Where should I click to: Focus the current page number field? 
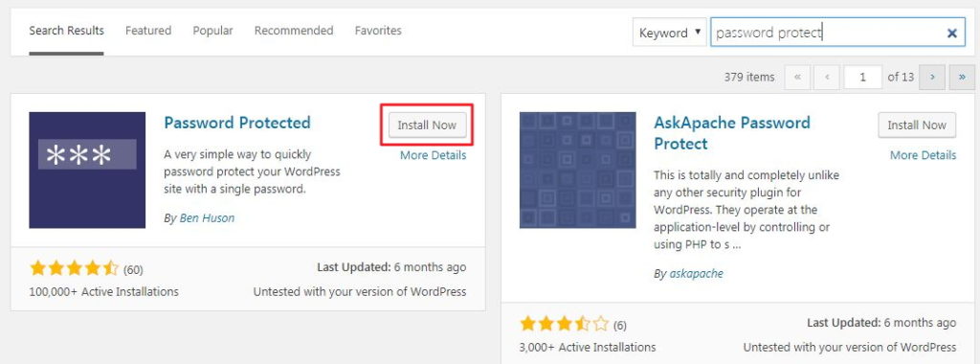click(863, 77)
